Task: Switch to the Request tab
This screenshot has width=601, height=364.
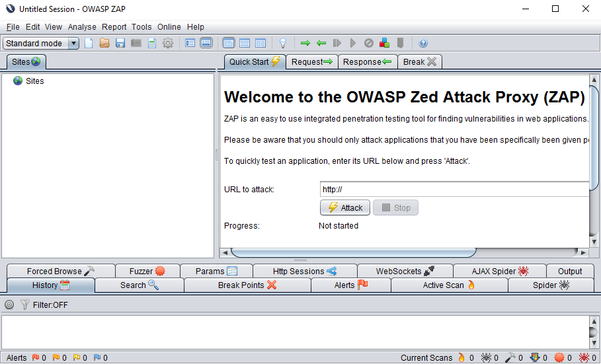Action: (x=312, y=61)
